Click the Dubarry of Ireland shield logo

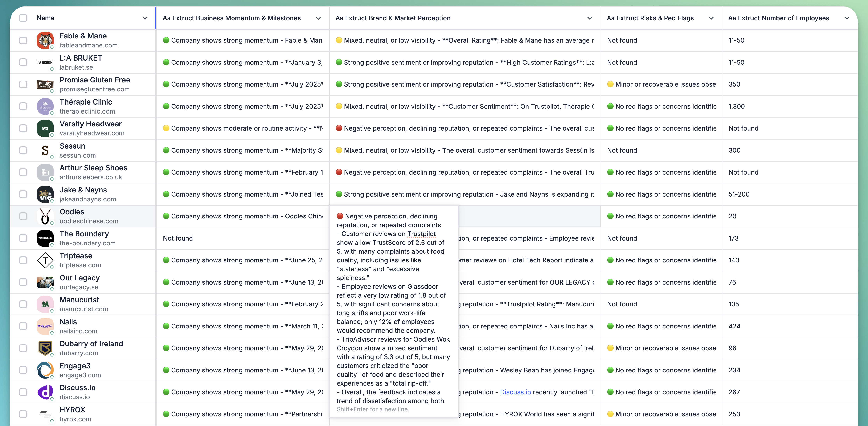click(45, 348)
